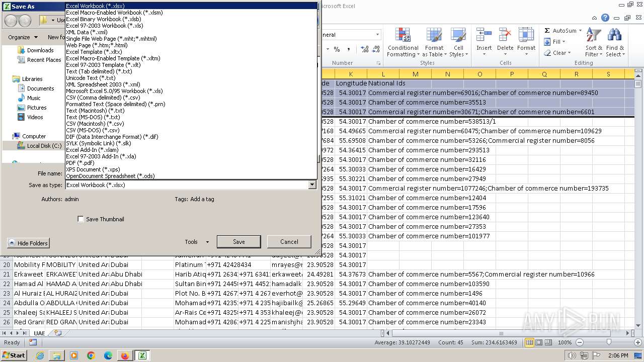Click the Comma Style icon
644x362 pixels.
[349, 49]
